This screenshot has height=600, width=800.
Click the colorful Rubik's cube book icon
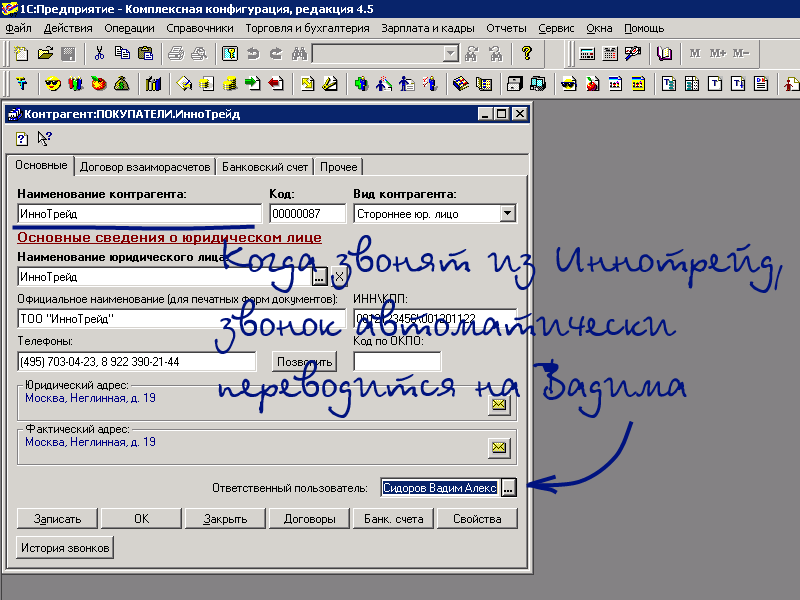461,84
